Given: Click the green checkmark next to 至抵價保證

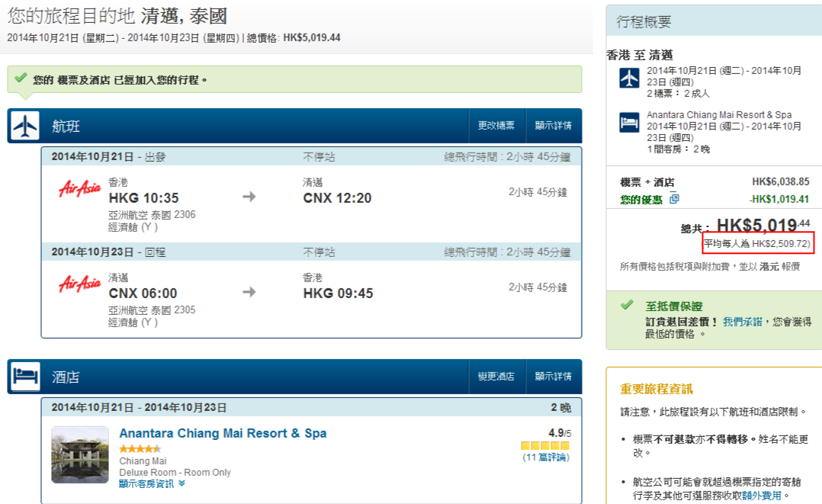Looking at the screenshot, I should click(627, 305).
